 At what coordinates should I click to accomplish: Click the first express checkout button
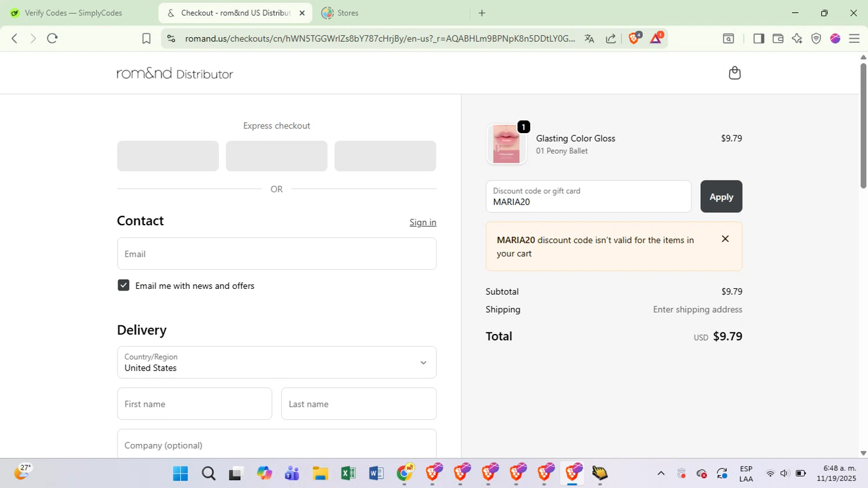[168, 156]
